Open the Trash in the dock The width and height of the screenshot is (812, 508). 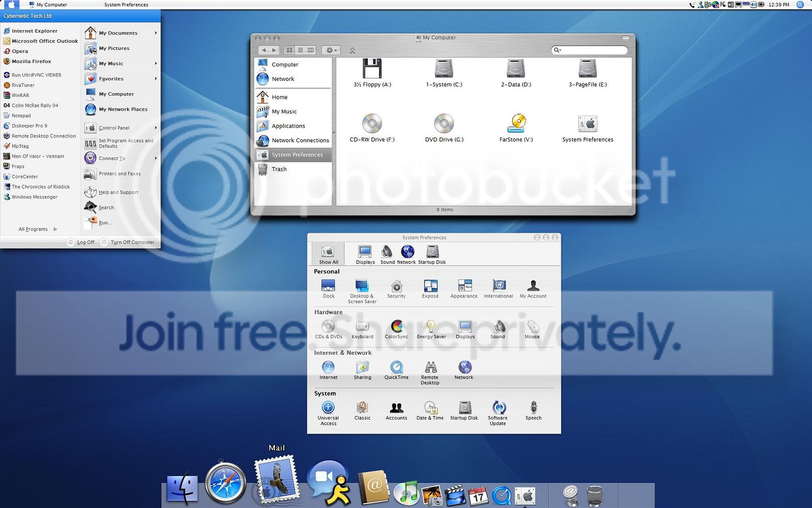point(595,496)
